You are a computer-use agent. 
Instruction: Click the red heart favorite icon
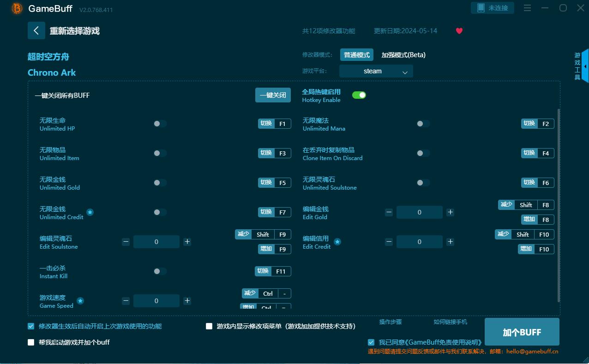(x=459, y=31)
